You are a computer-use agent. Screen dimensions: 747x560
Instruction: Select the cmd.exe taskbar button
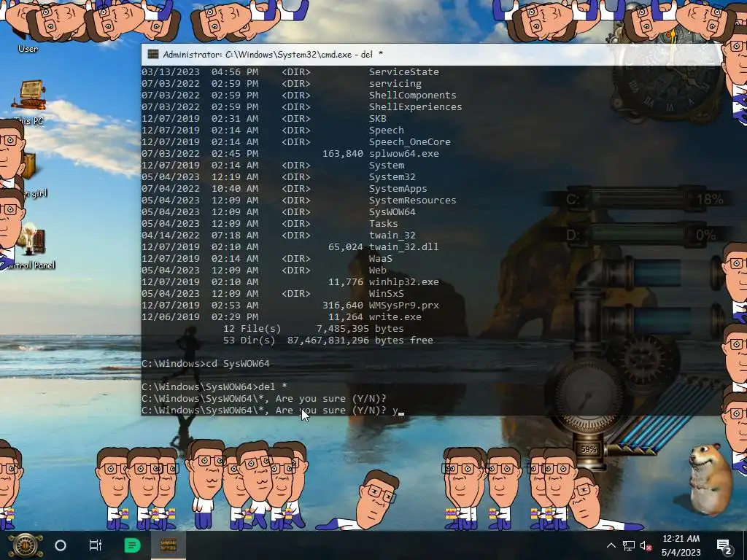click(x=169, y=545)
